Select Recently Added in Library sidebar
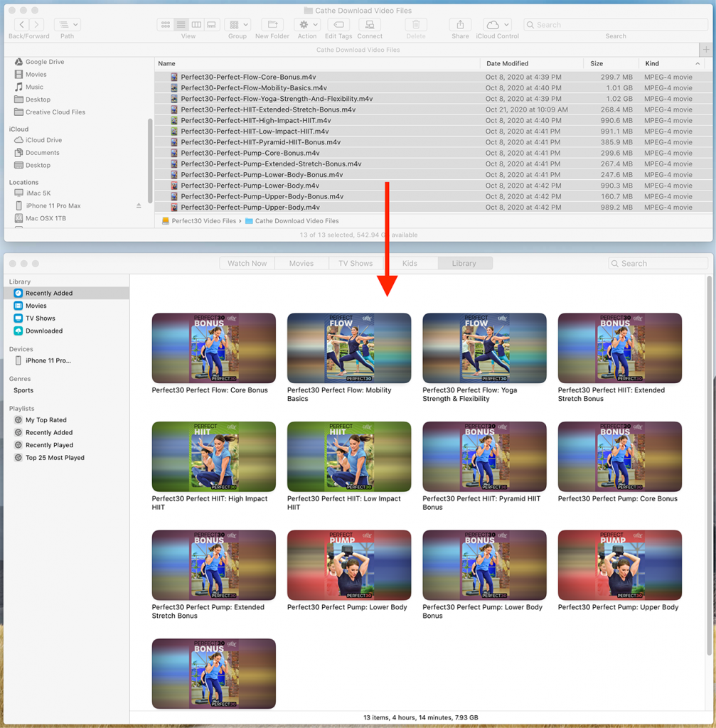 point(66,293)
